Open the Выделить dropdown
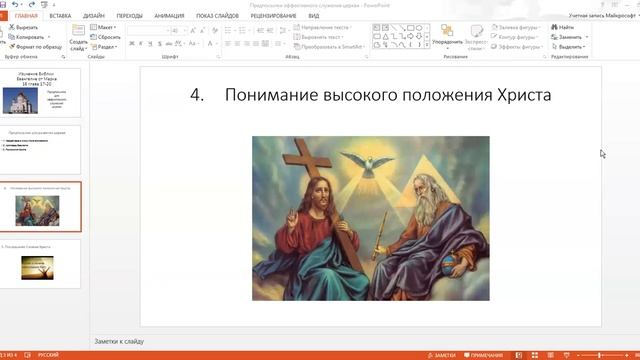The image size is (640, 360). tap(569, 47)
